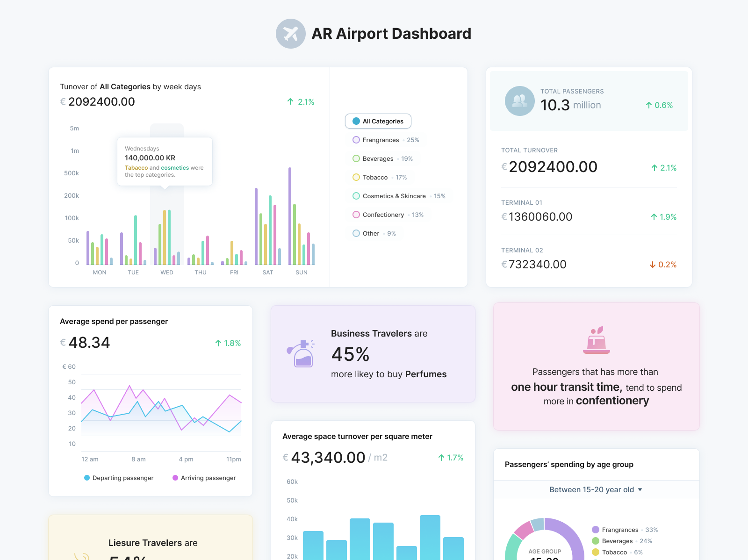Image resolution: width=748 pixels, height=560 pixels.
Task: Select the All Categories radio button
Action: (356, 121)
